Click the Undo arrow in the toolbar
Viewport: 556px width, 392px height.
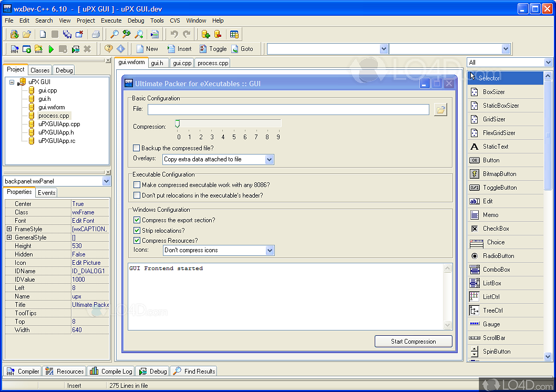tap(174, 34)
